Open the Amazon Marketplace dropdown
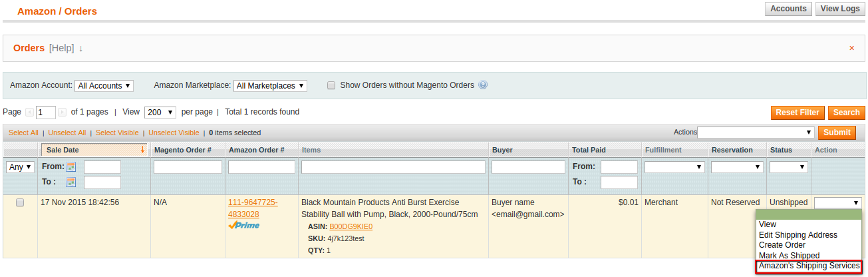The height and width of the screenshot is (277, 868). coord(270,86)
